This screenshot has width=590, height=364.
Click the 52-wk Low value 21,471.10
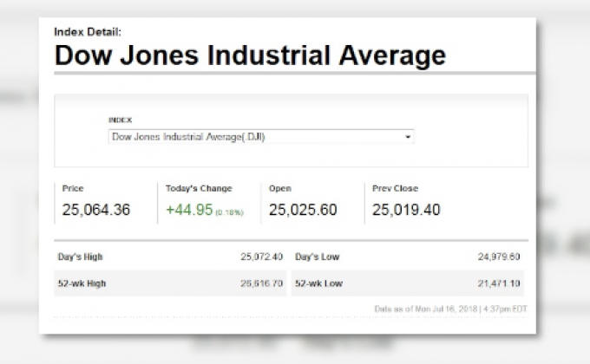pyautogui.click(x=498, y=283)
